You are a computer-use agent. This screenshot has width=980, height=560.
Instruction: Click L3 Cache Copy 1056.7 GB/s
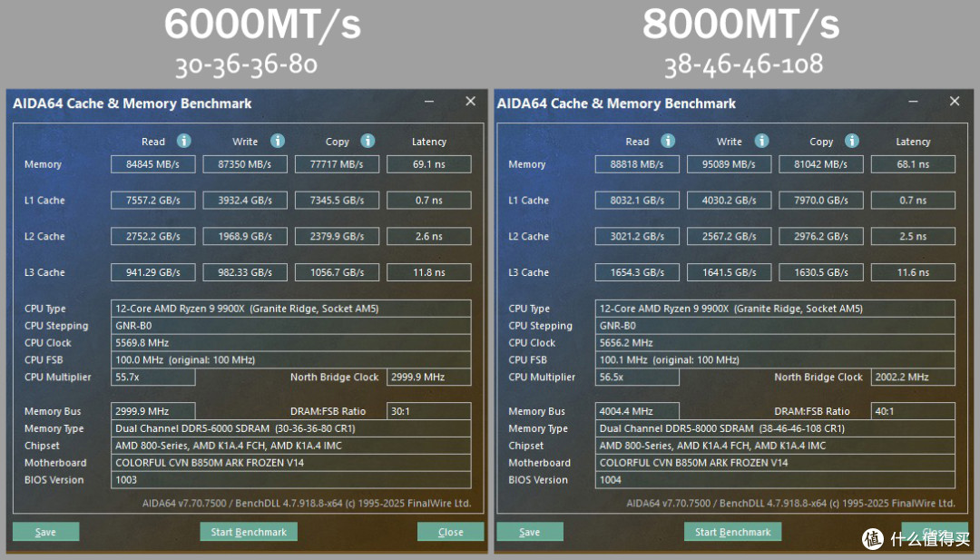click(x=337, y=272)
